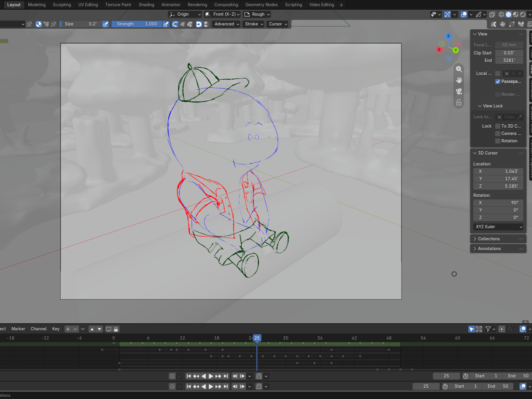Open the timeline Key menu
532x399 pixels.
pyautogui.click(x=56, y=329)
